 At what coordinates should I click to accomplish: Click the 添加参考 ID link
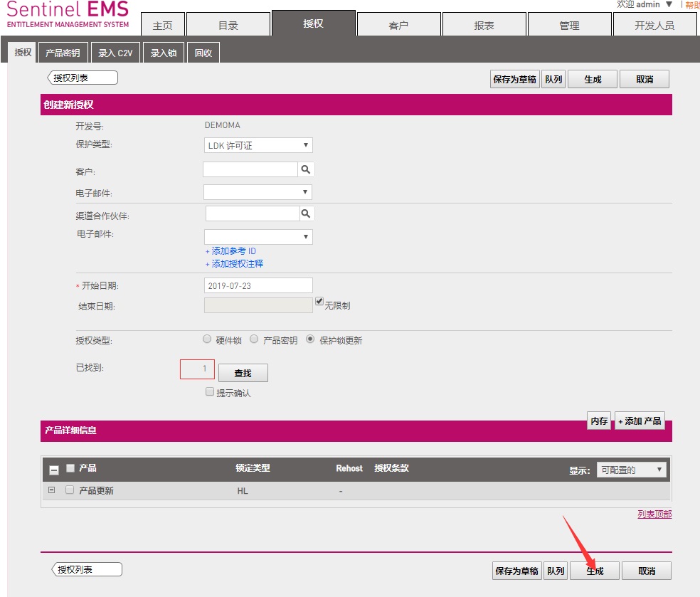[233, 251]
